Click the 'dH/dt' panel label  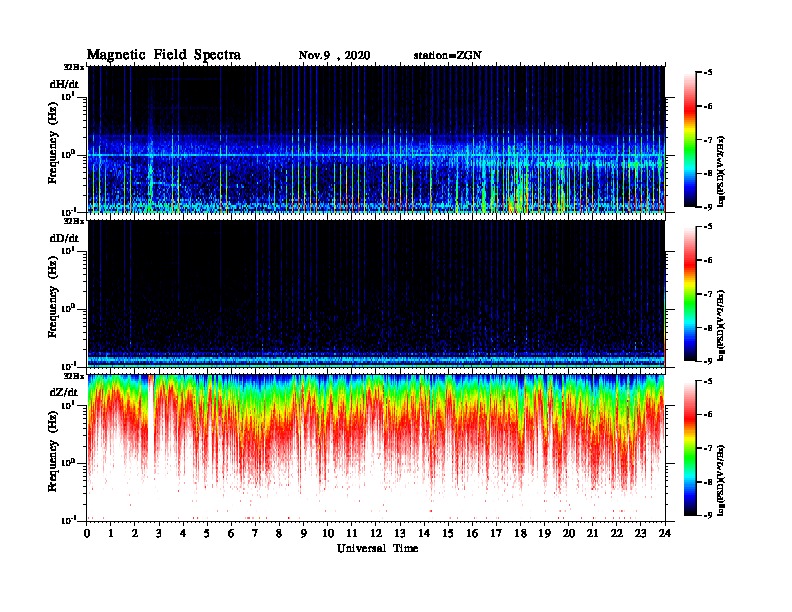pyautogui.click(x=64, y=84)
